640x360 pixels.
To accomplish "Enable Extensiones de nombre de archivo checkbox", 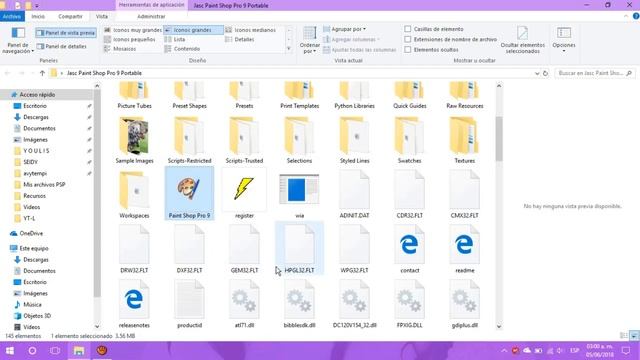I will click(407, 39).
